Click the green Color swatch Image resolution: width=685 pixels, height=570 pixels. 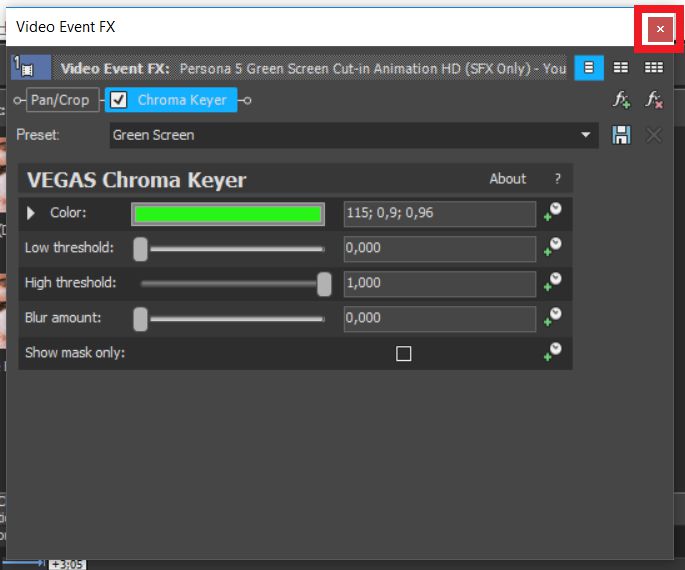coord(227,213)
